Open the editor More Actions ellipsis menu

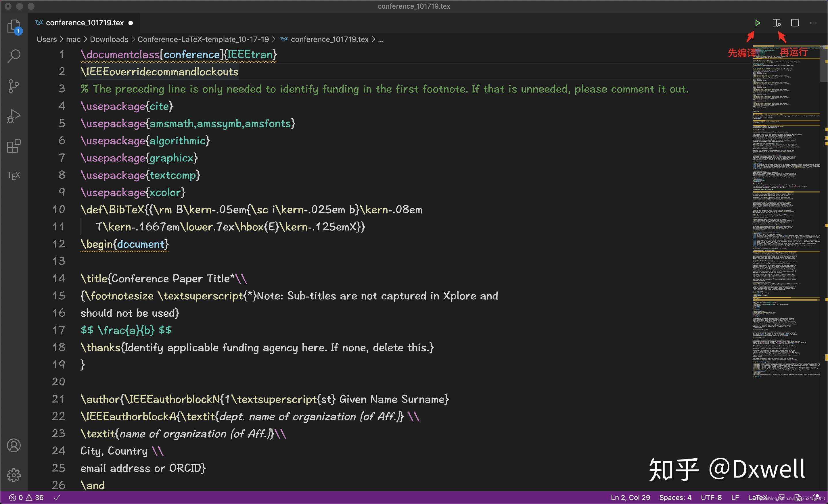coord(813,23)
